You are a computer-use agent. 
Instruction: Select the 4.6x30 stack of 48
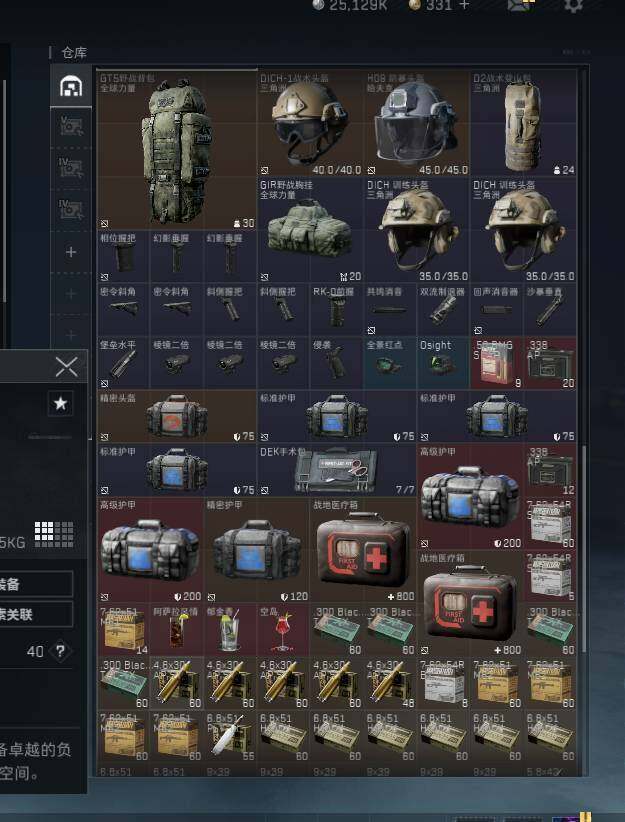(x=390, y=683)
